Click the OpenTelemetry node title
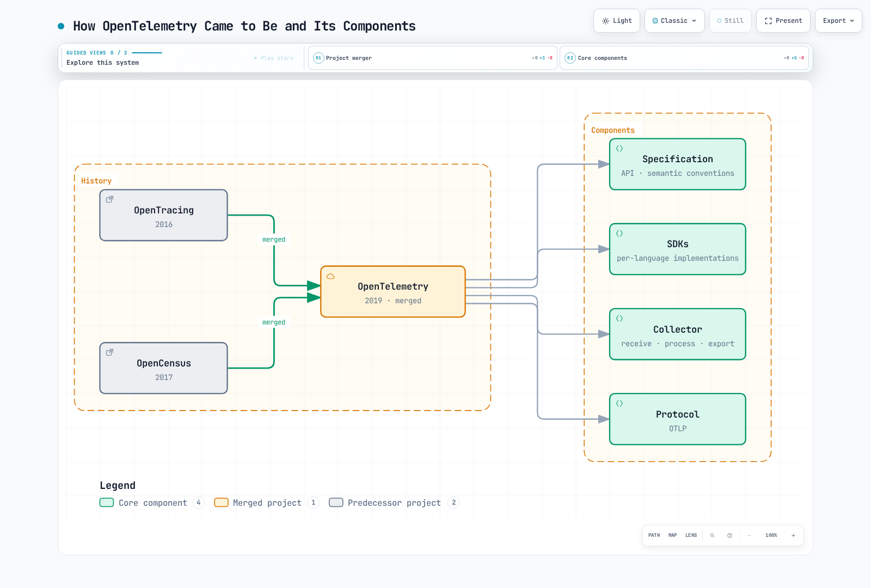Screen dimensions: 871x588 392,286
